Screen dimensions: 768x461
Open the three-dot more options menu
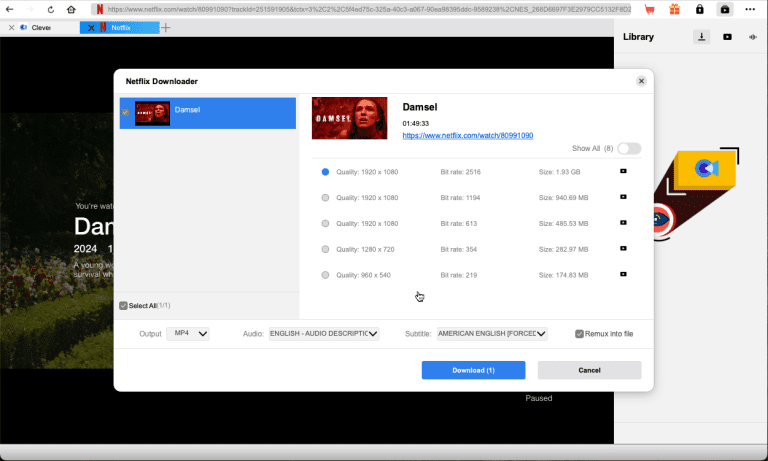tap(749, 9)
